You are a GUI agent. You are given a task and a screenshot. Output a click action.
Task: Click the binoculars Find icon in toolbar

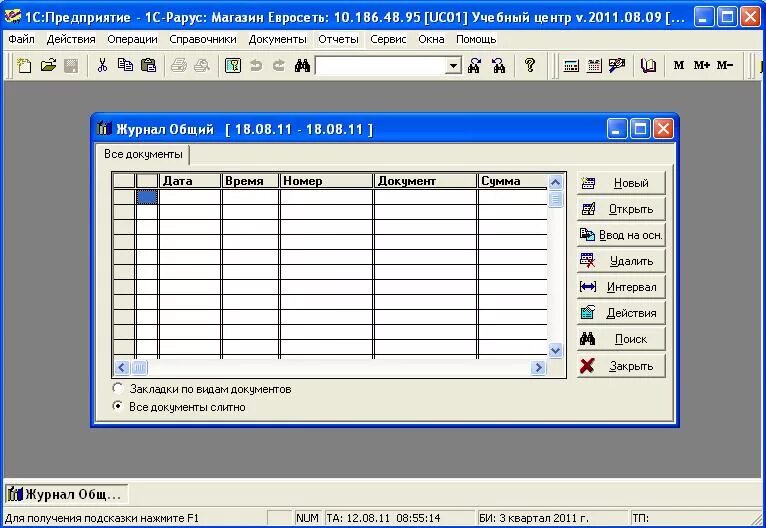[302, 65]
